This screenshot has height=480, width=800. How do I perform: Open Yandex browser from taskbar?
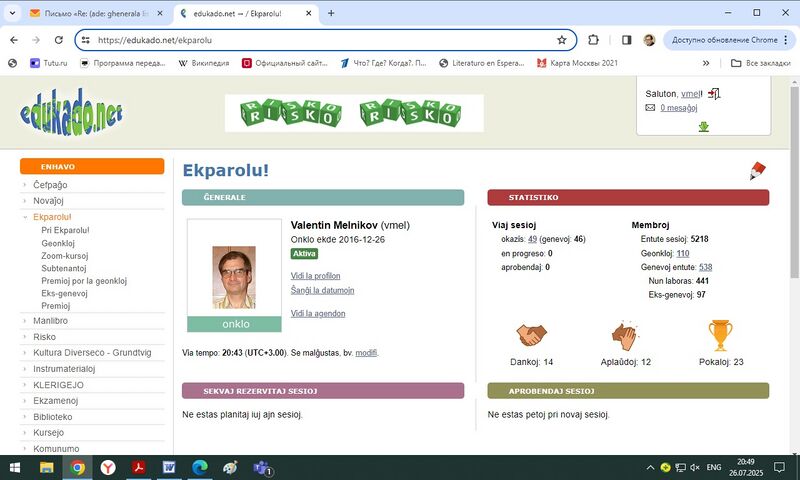(x=108, y=467)
